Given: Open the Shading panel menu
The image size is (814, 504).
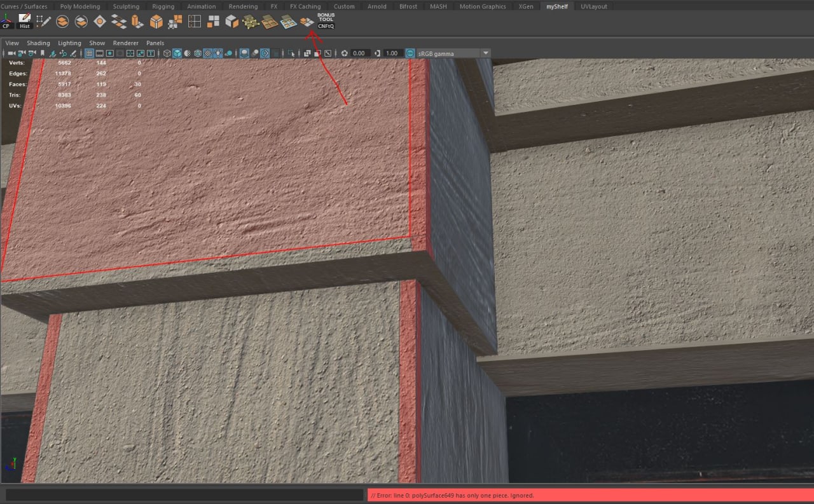Looking at the screenshot, I should click(38, 43).
